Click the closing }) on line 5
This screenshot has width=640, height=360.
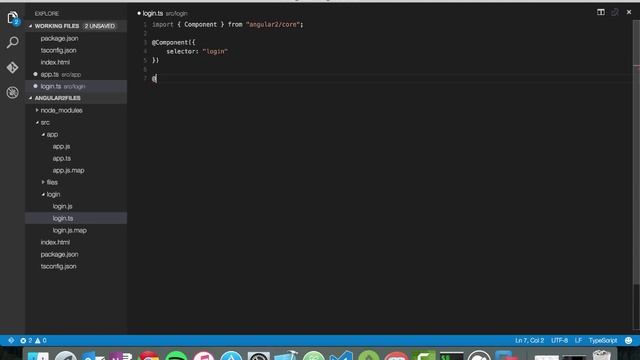click(x=156, y=60)
